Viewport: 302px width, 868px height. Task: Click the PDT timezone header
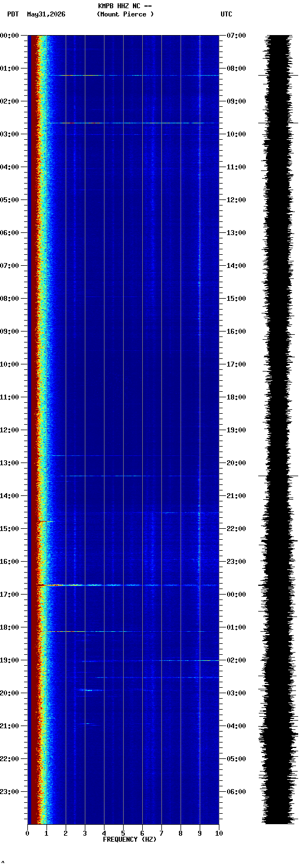point(13,14)
